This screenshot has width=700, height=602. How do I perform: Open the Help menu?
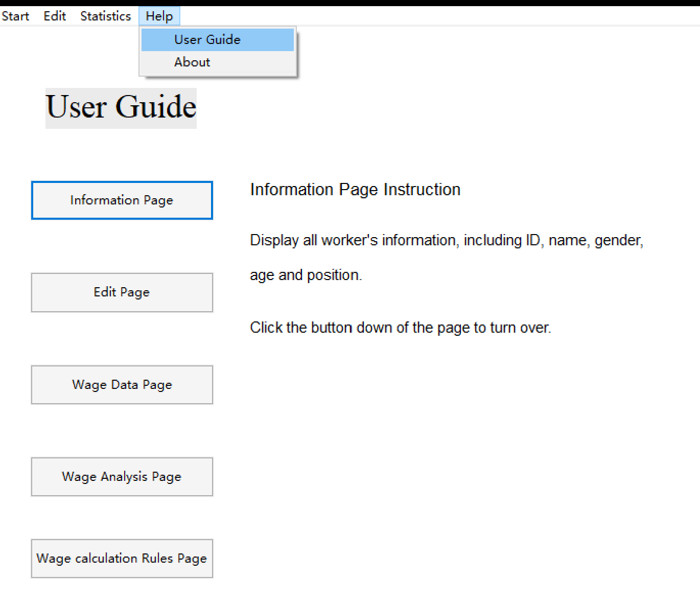point(159,15)
